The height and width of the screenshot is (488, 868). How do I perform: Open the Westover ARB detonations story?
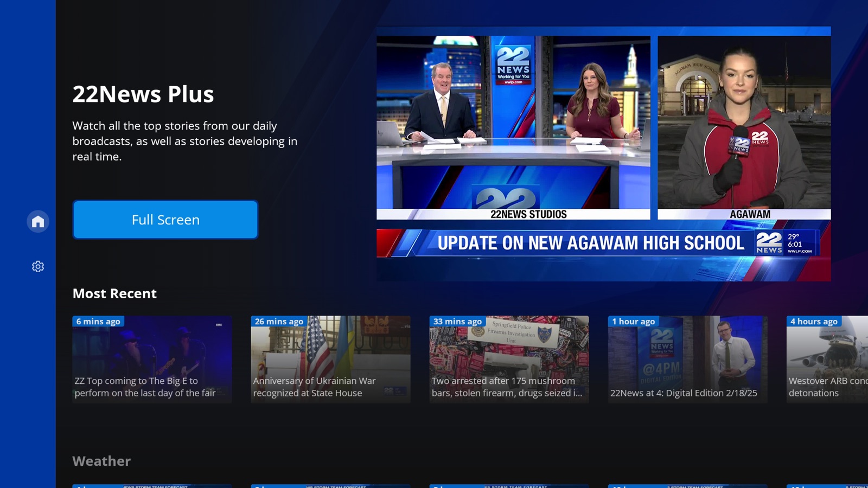827,359
